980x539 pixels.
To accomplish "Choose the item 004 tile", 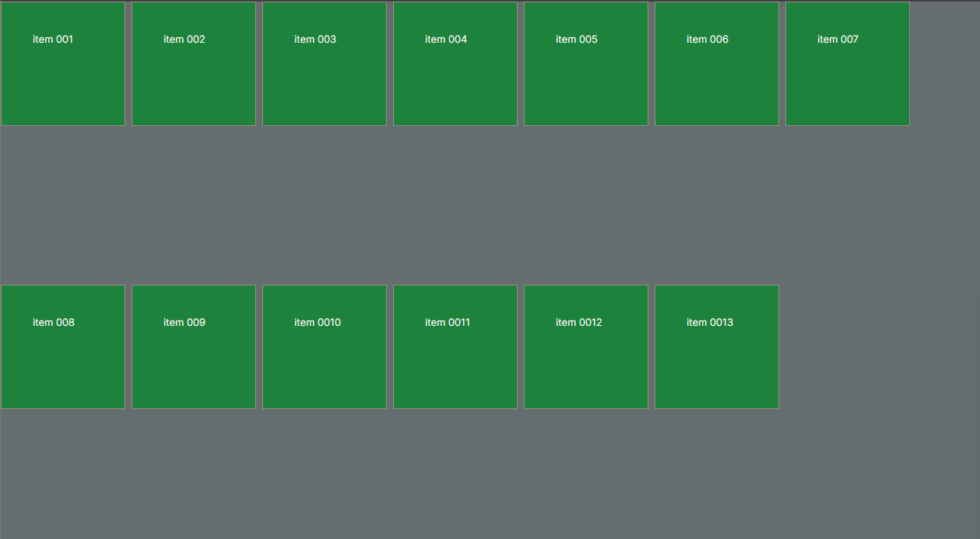I will coord(455,64).
